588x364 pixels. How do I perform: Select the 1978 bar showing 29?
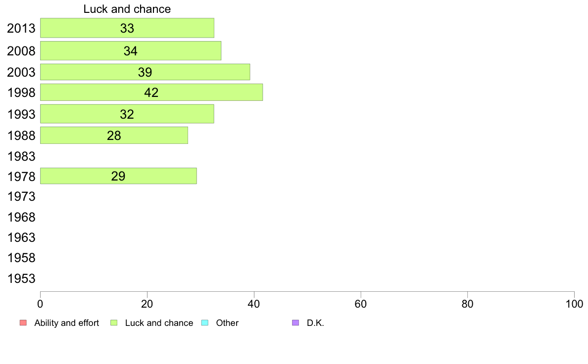[118, 176]
